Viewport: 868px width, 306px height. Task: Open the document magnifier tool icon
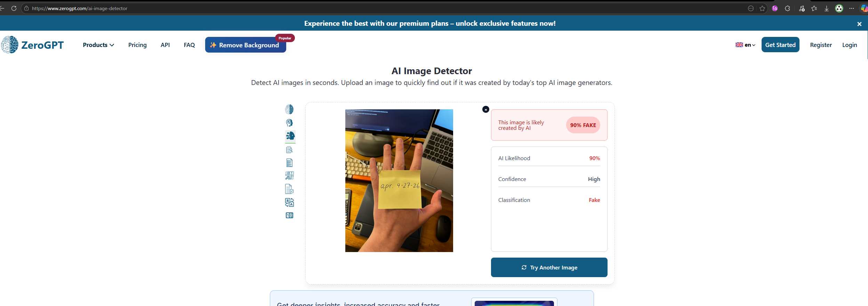tap(289, 150)
